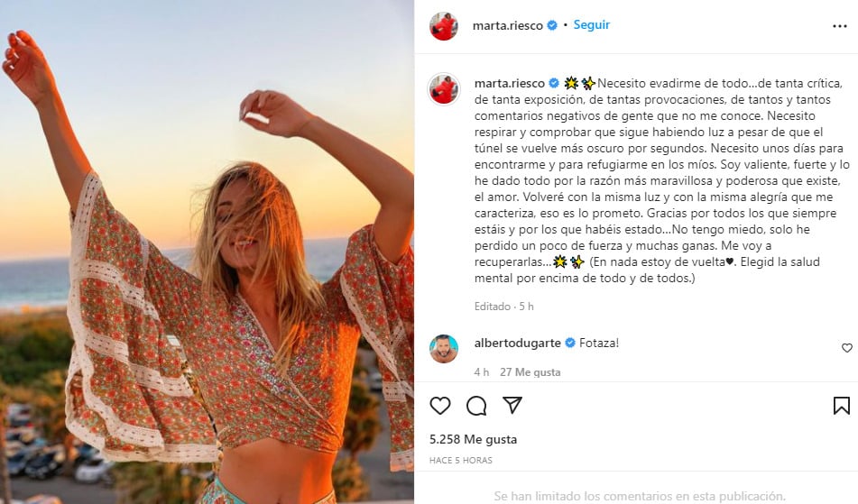This screenshot has height=504, width=858.
Task: View the 27 Me gusta comment likes
Action: tap(530, 372)
